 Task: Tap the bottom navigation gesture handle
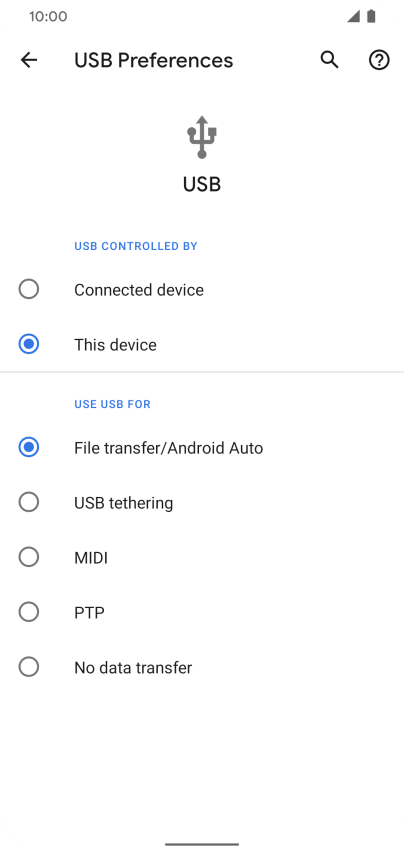tap(202, 844)
